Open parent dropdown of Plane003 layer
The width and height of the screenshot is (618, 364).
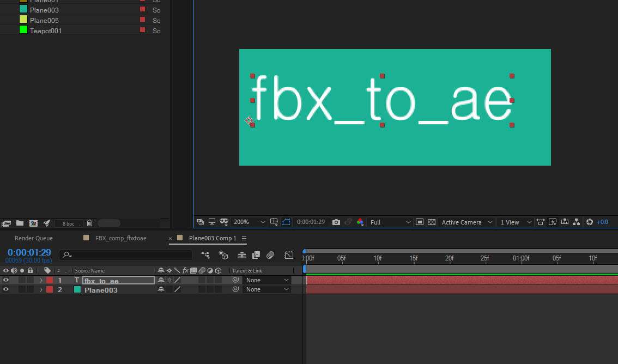pos(267,289)
